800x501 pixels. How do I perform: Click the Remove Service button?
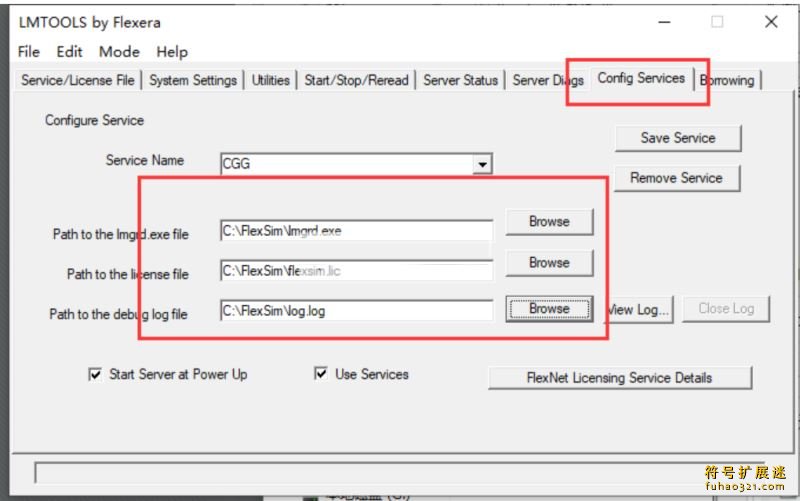click(677, 178)
